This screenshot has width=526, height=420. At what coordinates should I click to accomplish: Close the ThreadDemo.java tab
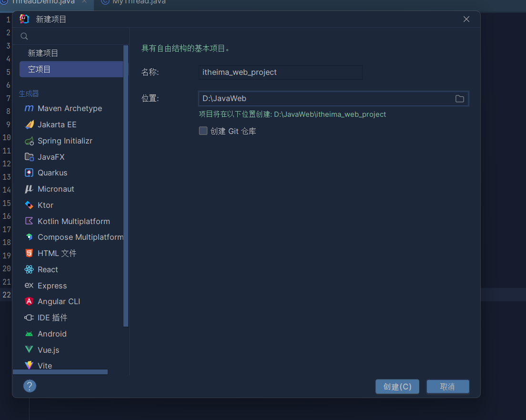[84, 2]
